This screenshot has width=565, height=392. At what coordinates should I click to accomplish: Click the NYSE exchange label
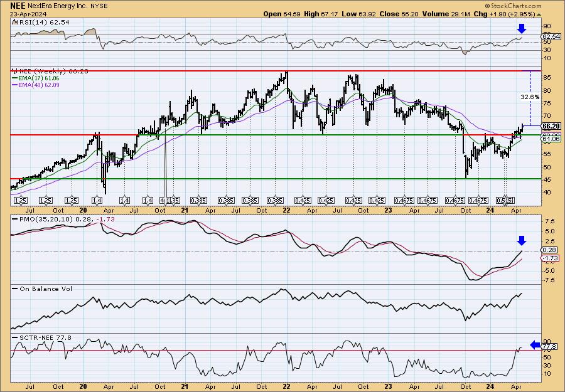(99, 6)
